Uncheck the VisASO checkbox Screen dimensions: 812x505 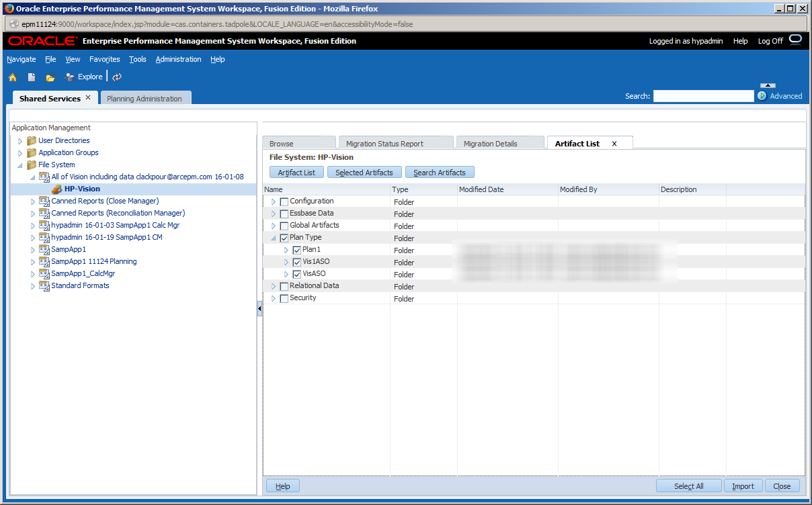(x=297, y=275)
